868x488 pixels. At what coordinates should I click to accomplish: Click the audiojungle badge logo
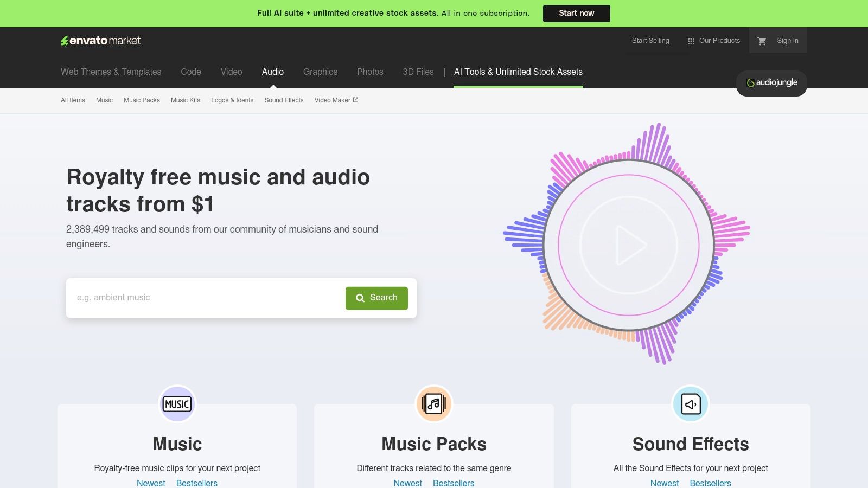[x=771, y=83]
